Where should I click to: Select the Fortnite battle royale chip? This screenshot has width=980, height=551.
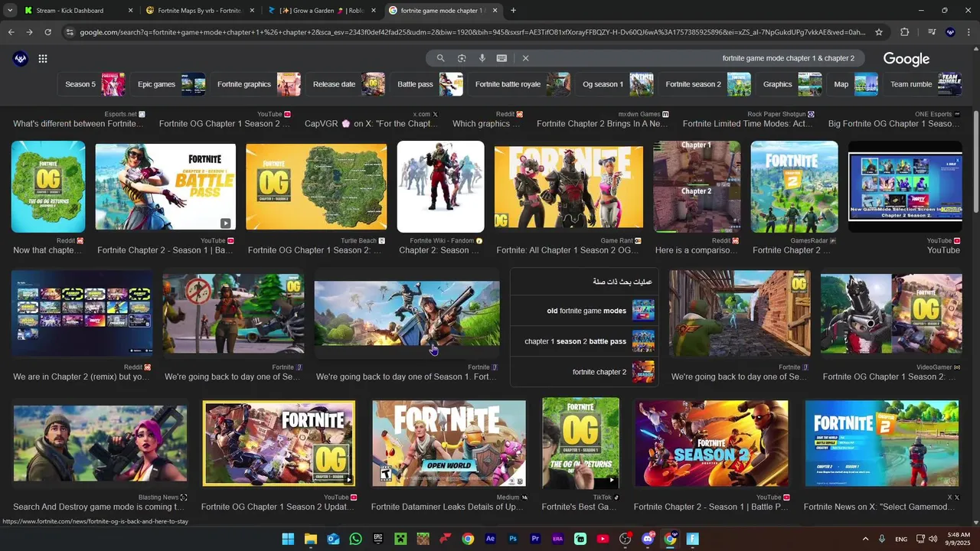pos(519,84)
